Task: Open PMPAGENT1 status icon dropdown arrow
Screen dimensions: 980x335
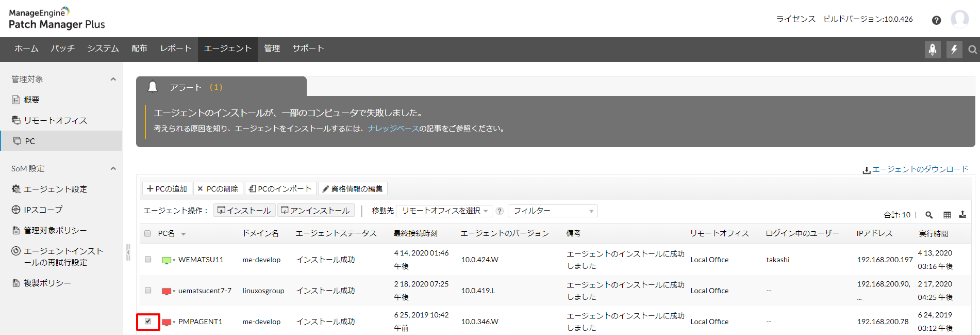Action: click(174, 322)
